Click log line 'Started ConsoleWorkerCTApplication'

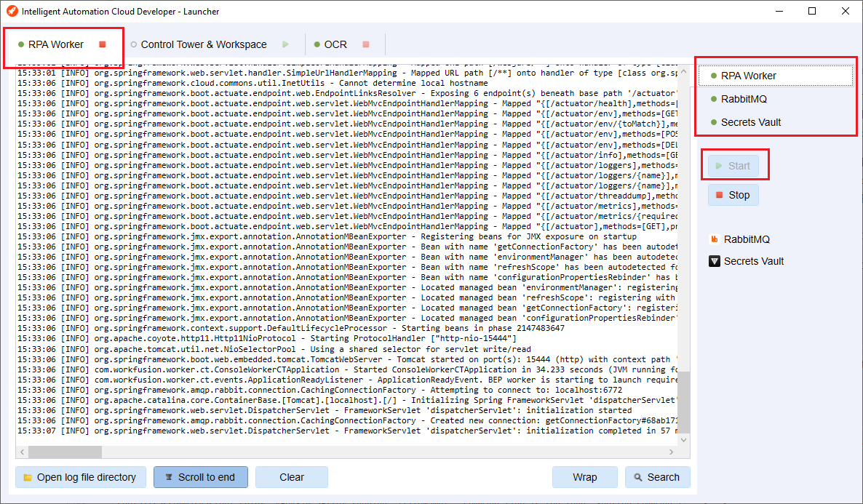(347, 369)
